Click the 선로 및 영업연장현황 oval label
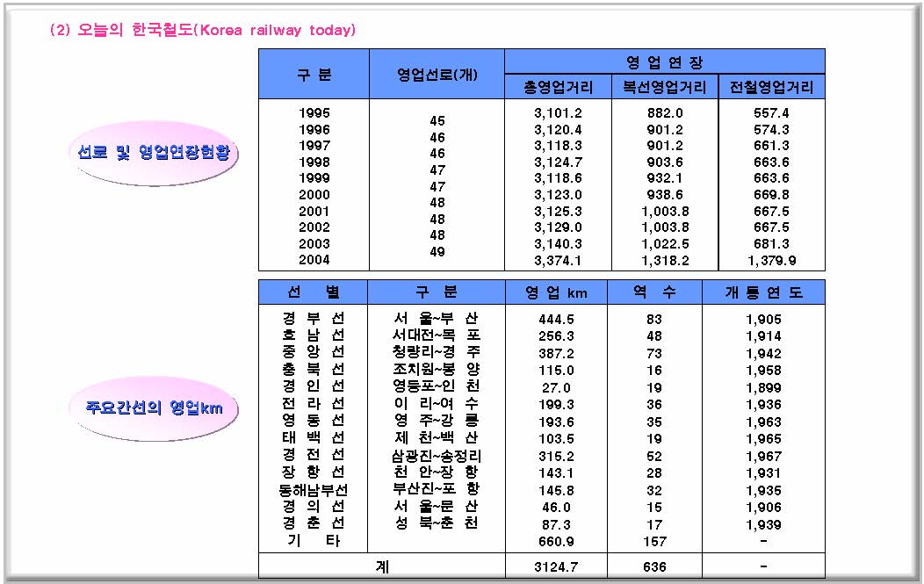Viewport: 924px width, 584px height. 153,152
